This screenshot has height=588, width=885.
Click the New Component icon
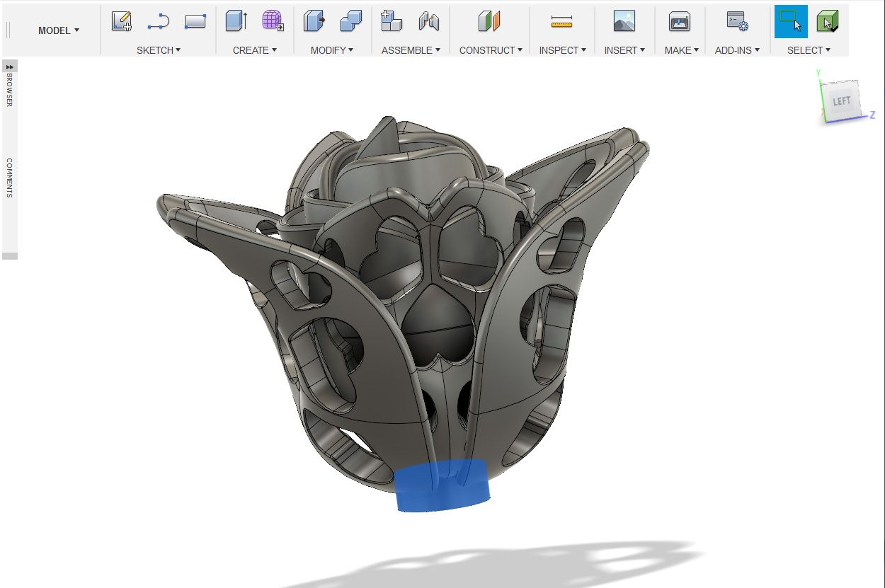[392, 22]
